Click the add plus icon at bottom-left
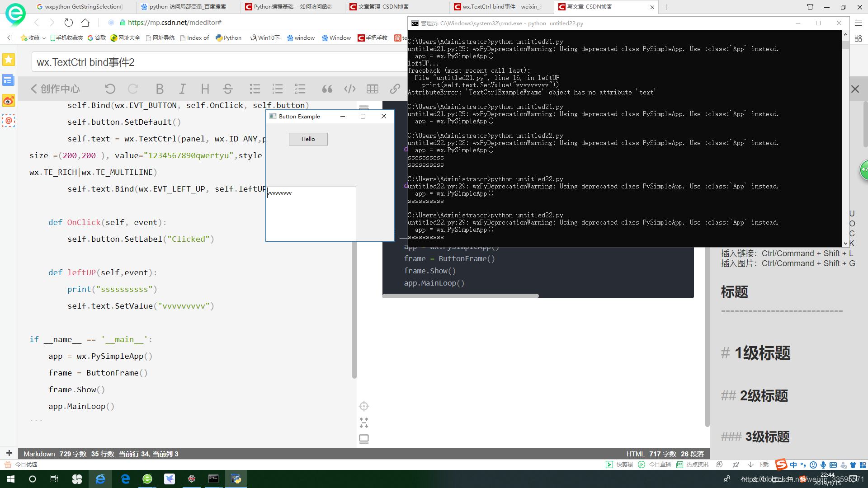868x488 pixels. point(9,453)
